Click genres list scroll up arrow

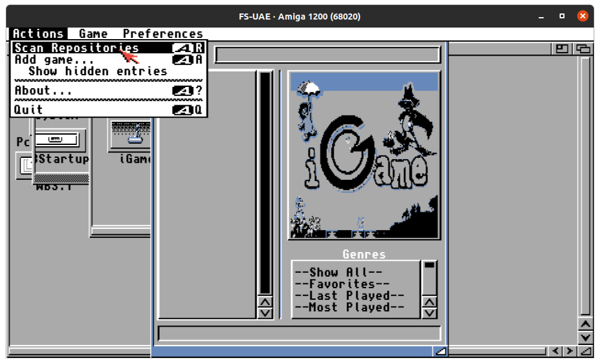pyautogui.click(x=429, y=302)
